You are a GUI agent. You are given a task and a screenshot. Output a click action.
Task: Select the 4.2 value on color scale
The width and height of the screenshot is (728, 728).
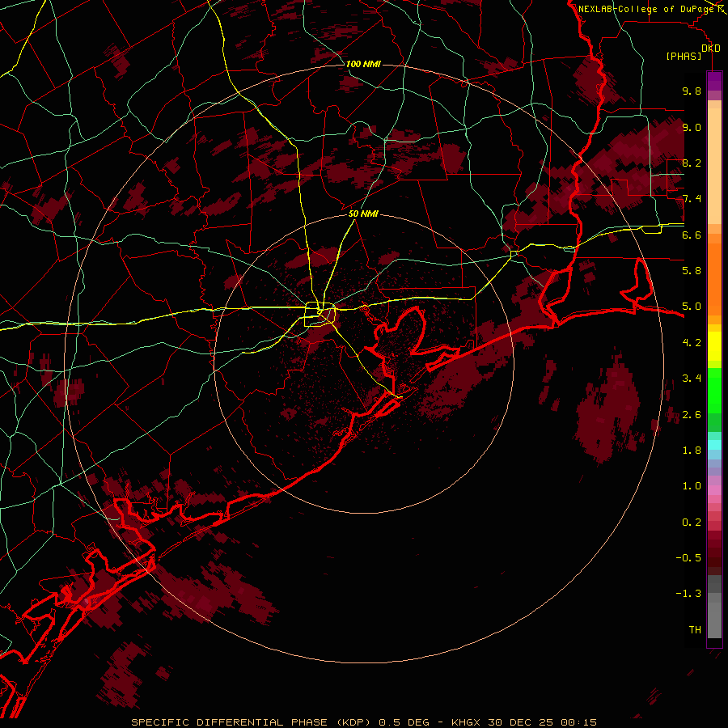[x=692, y=342]
